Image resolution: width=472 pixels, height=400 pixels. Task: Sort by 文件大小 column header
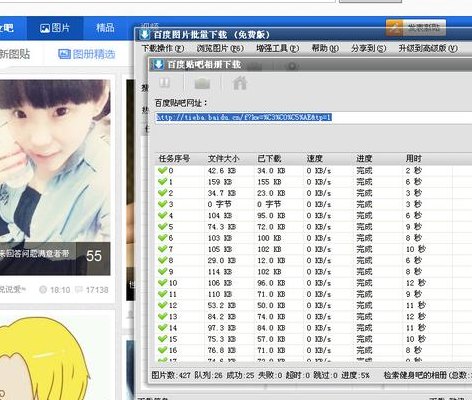pos(223,159)
